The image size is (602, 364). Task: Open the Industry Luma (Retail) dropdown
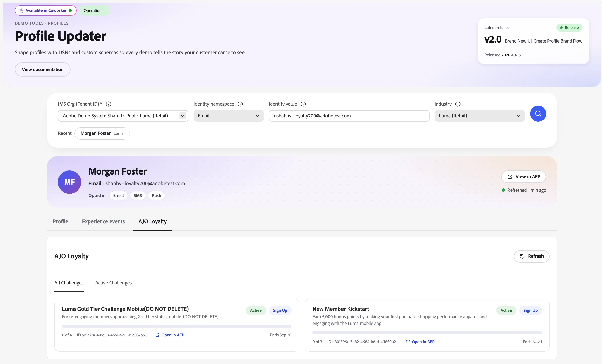pos(479,116)
